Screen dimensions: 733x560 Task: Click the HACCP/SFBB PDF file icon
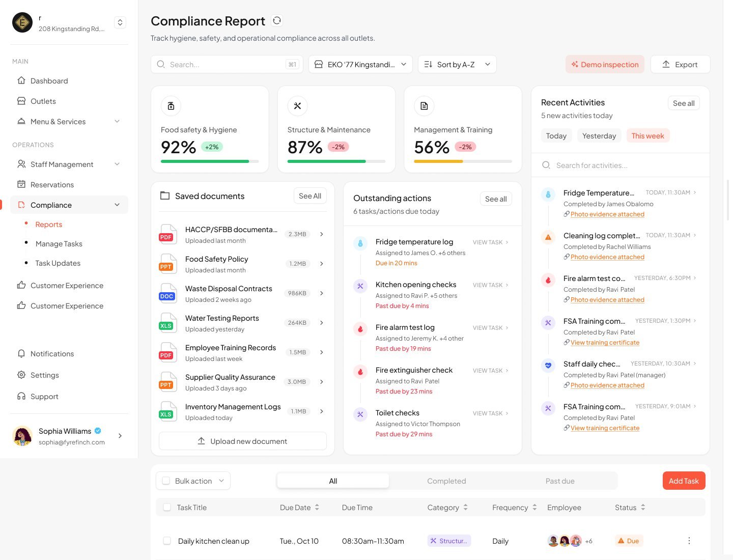pos(168,234)
